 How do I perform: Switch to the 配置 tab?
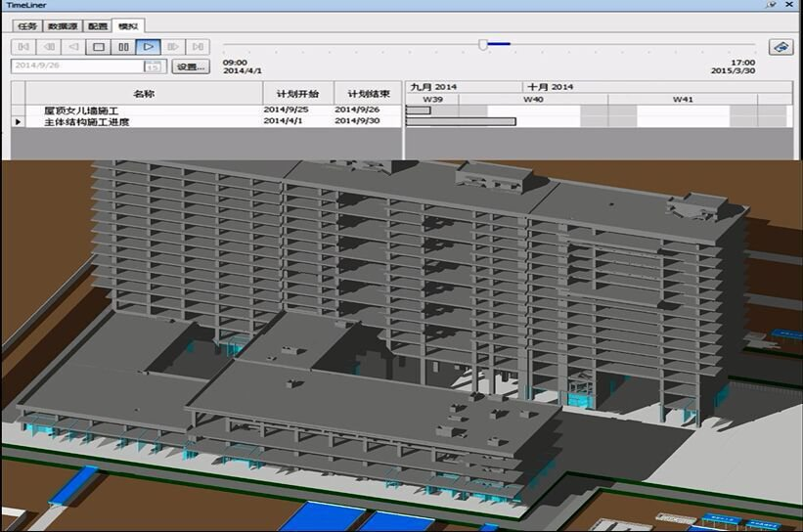click(x=97, y=26)
